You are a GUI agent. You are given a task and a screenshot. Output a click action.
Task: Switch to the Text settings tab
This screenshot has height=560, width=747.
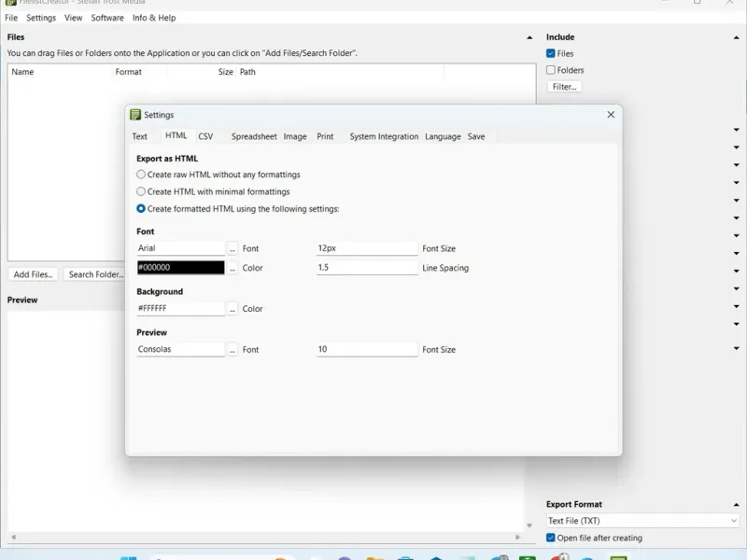[x=139, y=136]
